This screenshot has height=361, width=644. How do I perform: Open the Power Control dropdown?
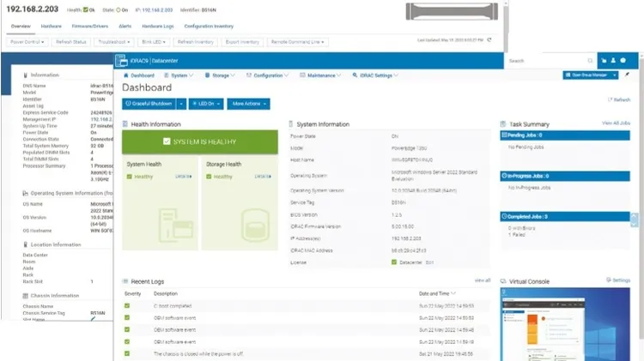point(27,42)
